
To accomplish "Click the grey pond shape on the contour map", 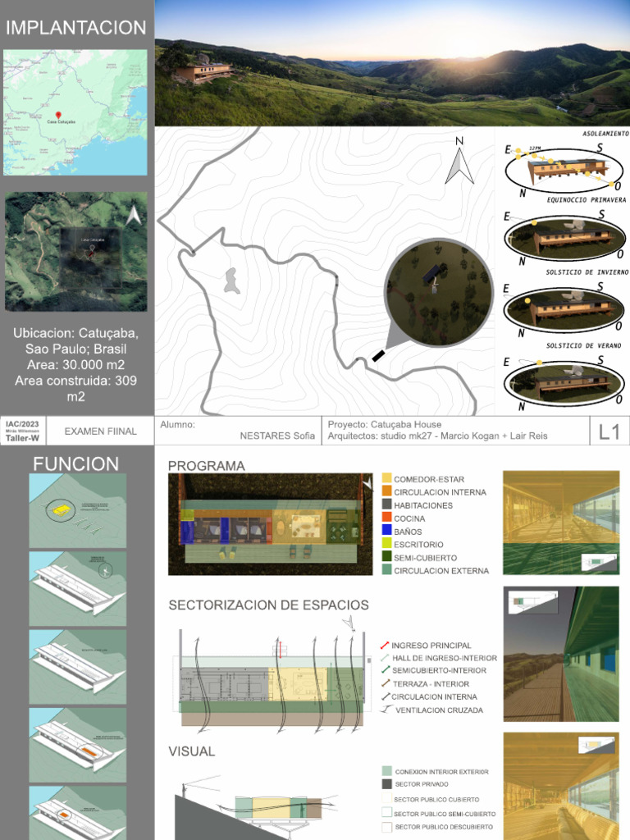I will click(232, 281).
